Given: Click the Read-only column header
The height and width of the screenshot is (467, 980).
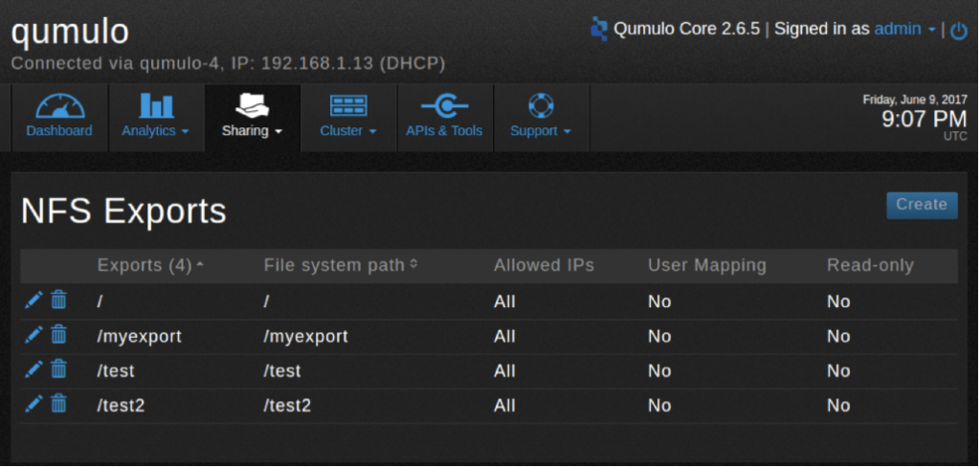Looking at the screenshot, I should 870,265.
